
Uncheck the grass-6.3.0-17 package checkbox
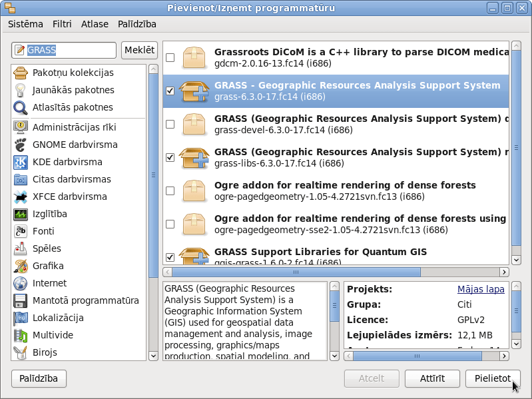point(170,91)
